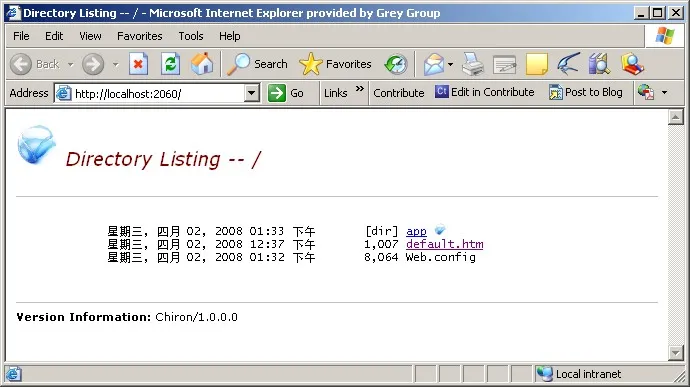Click the Forward arrow button
Image resolution: width=690 pixels, height=387 pixels.
[93, 64]
